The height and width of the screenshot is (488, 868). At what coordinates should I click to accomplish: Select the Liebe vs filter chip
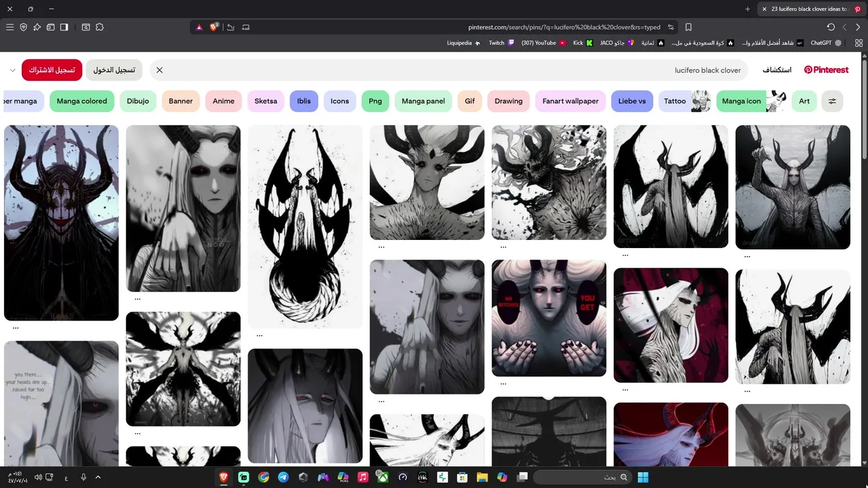coord(632,101)
